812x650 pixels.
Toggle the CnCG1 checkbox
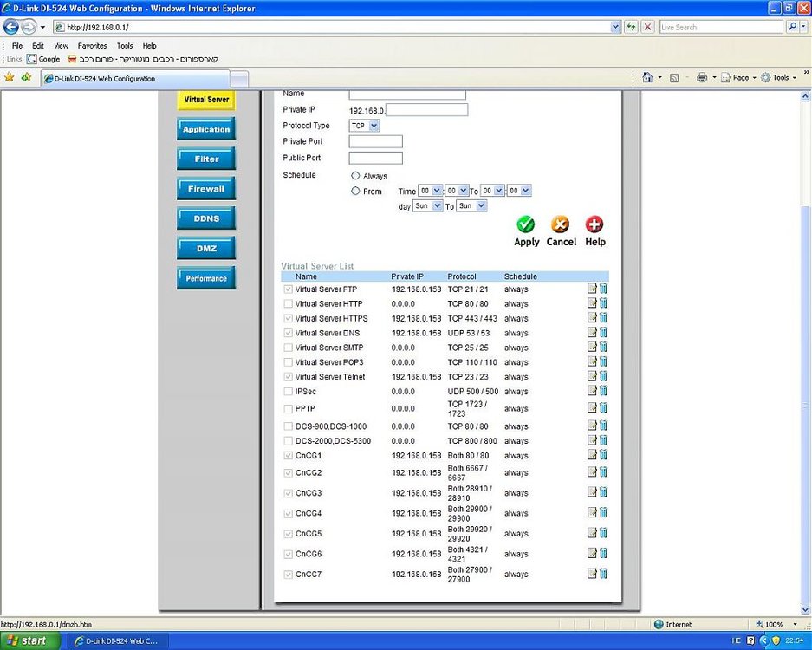(x=289, y=455)
